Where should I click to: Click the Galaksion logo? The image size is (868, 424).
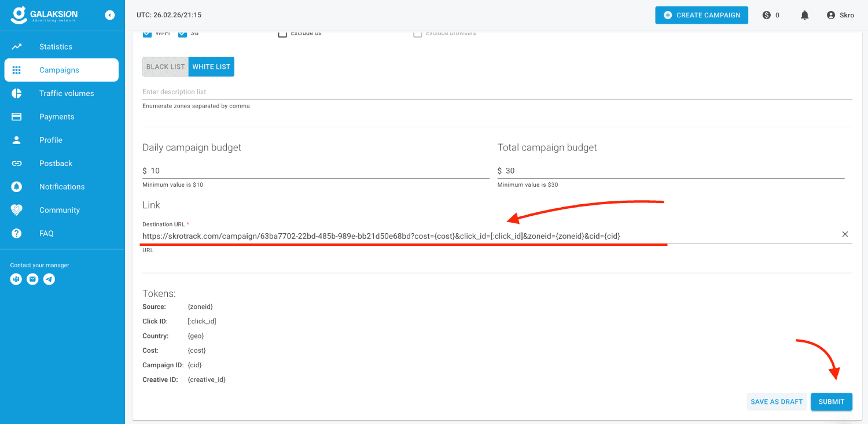[44, 15]
